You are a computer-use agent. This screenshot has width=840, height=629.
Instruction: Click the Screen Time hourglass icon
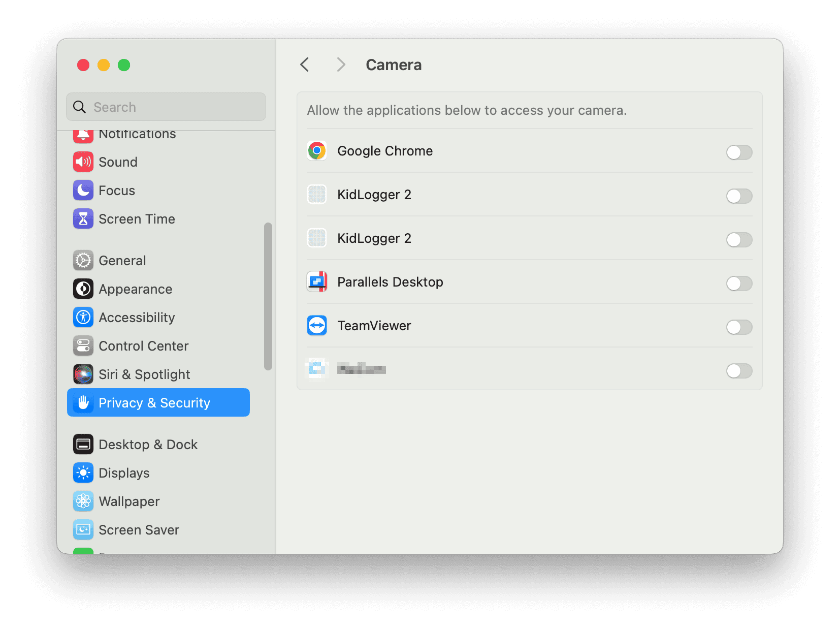tap(83, 219)
